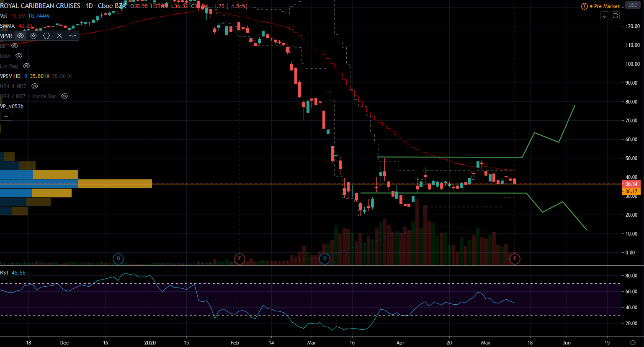This screenshot has width=644, height=347.
Task: Toggle VPVR indicator visibility eye
Action: pyautogui.click(x=21, y=36)
